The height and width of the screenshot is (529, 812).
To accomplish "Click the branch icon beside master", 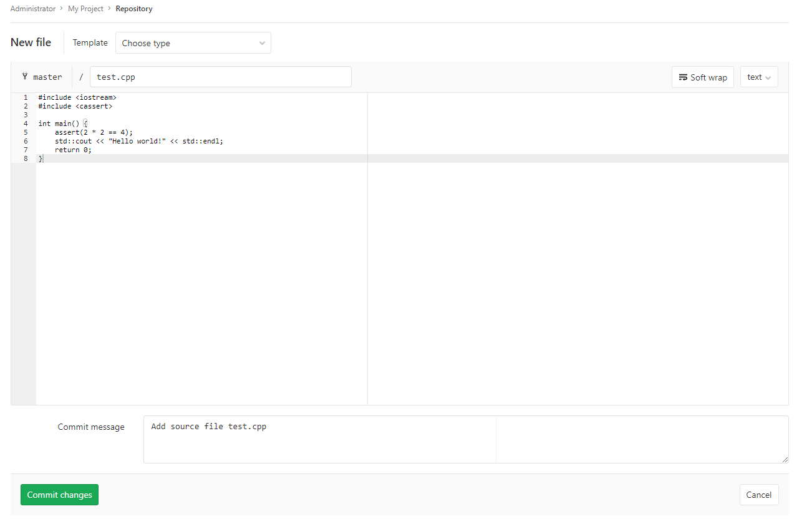I will click(24, 76).
